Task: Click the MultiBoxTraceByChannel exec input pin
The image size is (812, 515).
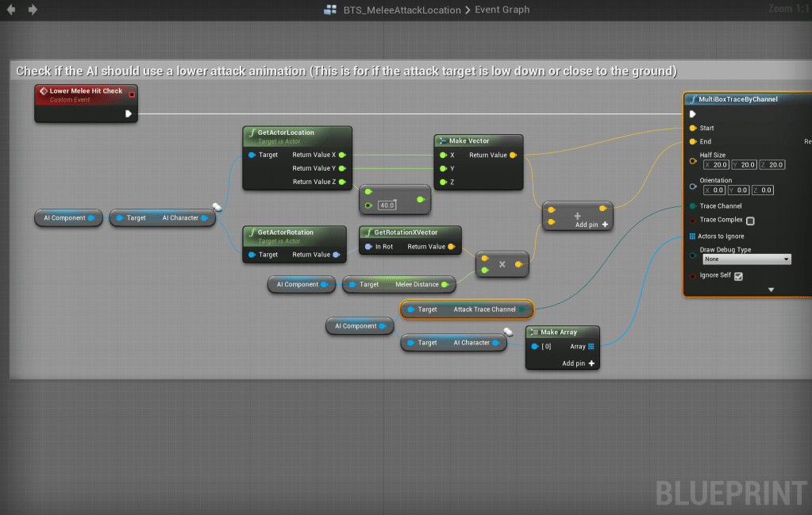Action: point(693,113)
